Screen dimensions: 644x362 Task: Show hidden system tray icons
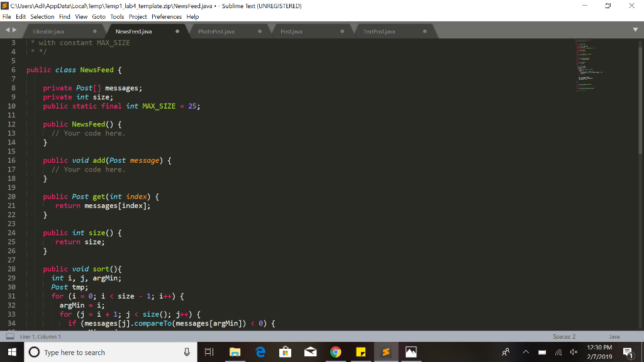coord(526,352)
